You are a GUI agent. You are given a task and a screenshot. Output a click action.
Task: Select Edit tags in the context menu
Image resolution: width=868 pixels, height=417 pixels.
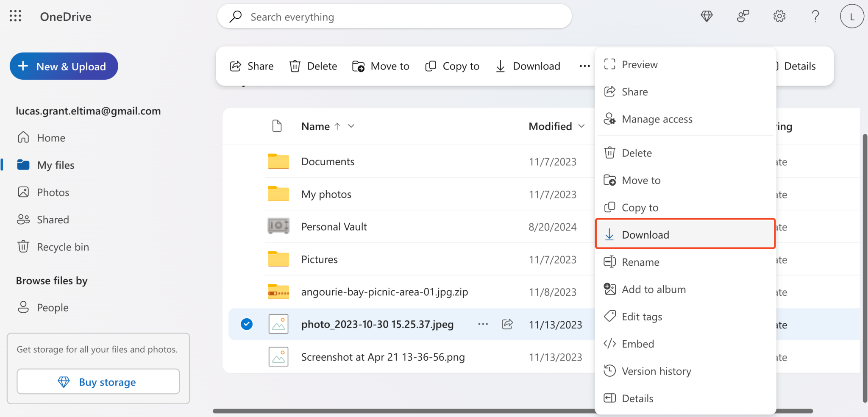(x=685, y=317)
